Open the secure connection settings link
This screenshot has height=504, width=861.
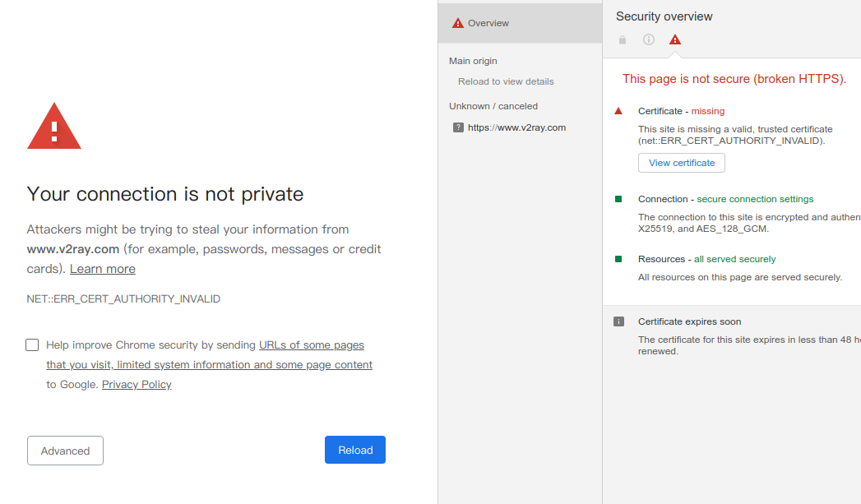[x=755, y=199]
